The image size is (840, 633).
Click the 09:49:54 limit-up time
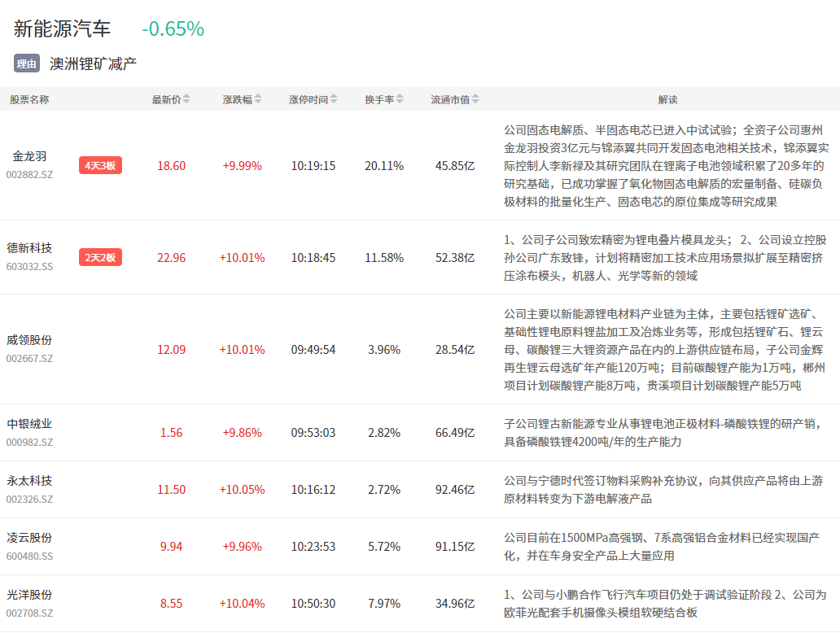coord(313,350)
